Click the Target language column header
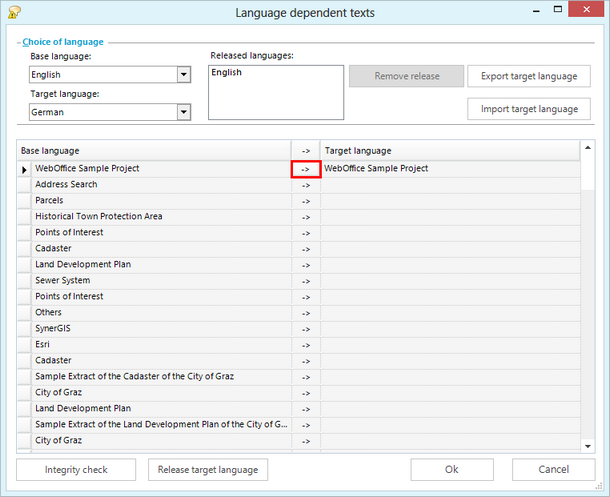Image resolution: width=610 pixels, height=497 pixels. pos(450,150)
